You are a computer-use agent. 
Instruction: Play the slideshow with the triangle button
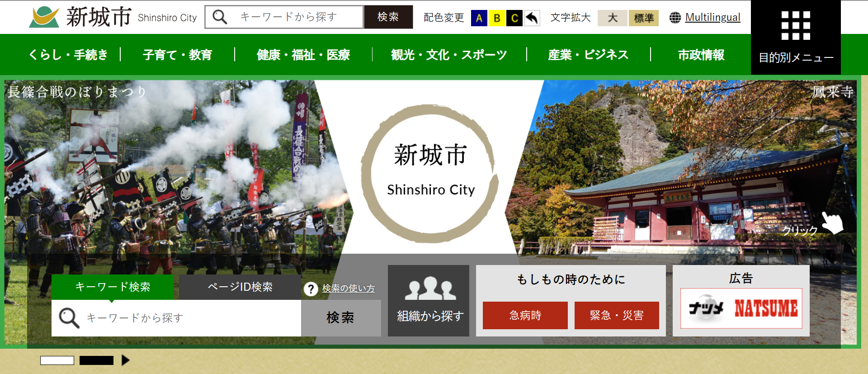[x=125, y=360]
